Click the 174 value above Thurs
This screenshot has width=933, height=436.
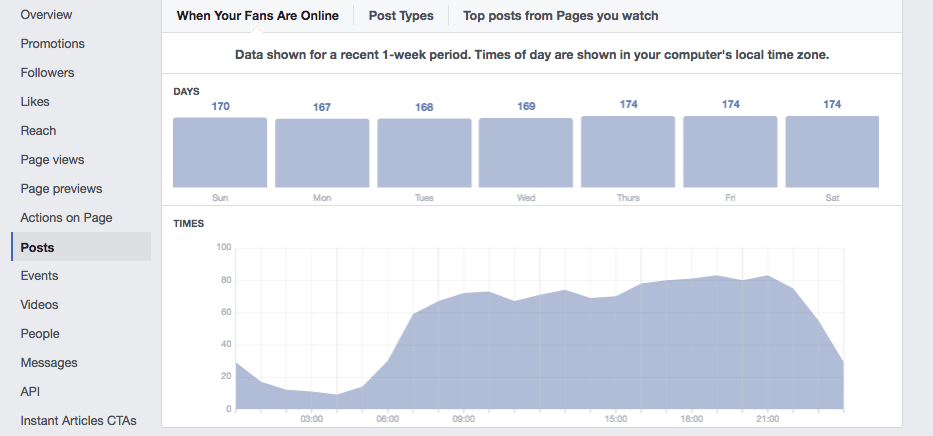click(628, 104)
